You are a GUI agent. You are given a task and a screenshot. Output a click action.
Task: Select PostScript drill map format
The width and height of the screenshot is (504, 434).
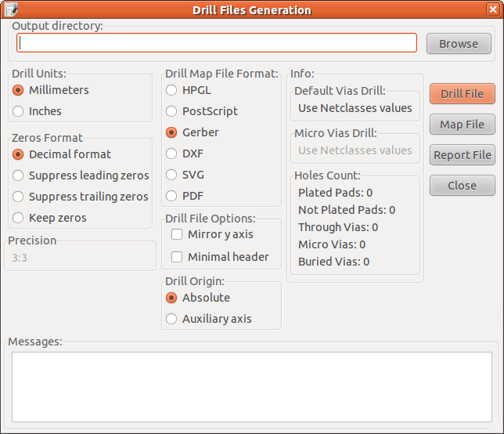tap(171, 111)
